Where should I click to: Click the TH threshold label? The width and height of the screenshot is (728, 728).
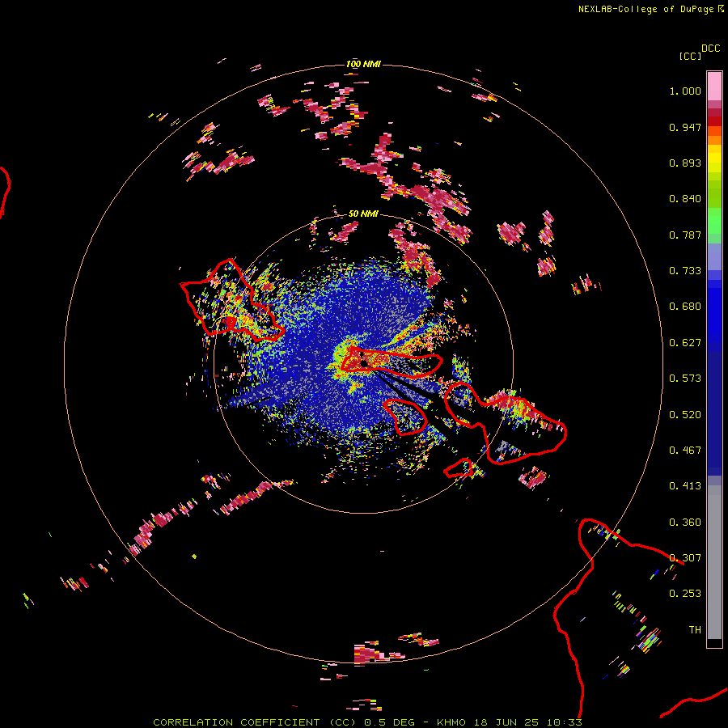(695, 630)
